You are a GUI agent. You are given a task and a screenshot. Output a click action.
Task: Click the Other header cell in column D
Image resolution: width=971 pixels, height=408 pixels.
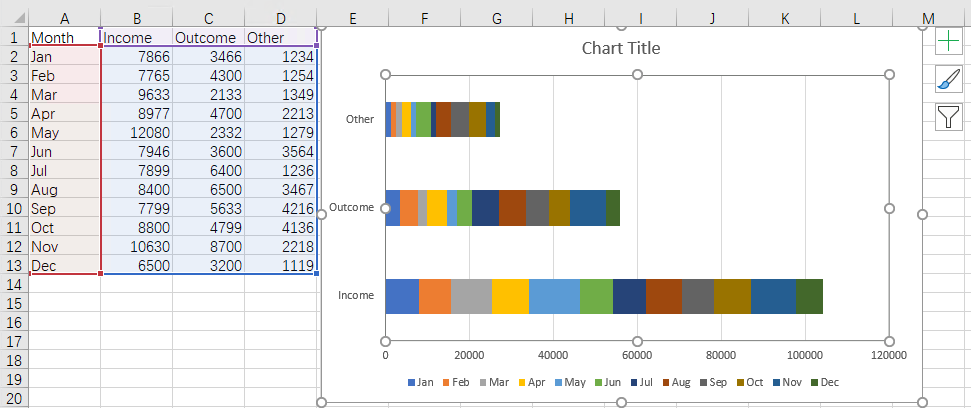280,38
